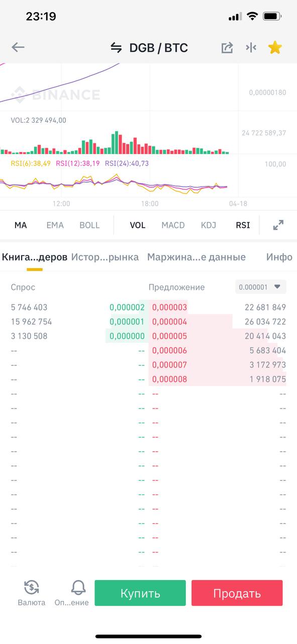Expand chart to fullscreen with diagonal arrows

point(278,225)
